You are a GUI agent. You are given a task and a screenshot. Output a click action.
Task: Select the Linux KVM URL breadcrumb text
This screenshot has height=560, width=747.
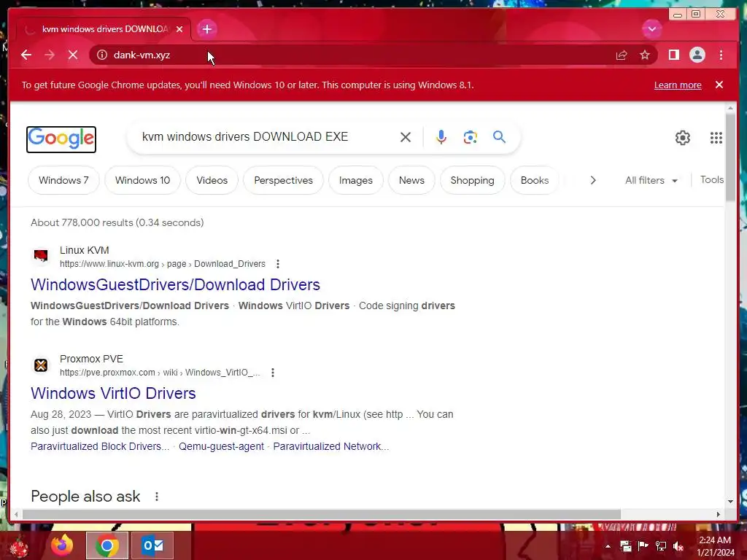click(163, 264)
